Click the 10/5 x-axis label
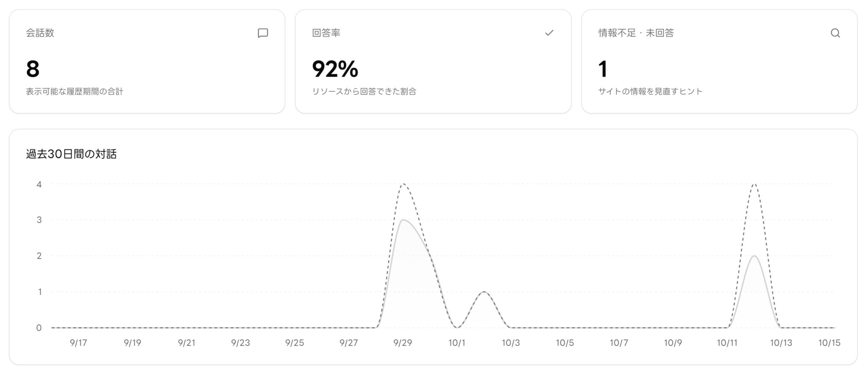Image resolution: width=868 pixels, height=375 pixels. (x=565, y=343)
